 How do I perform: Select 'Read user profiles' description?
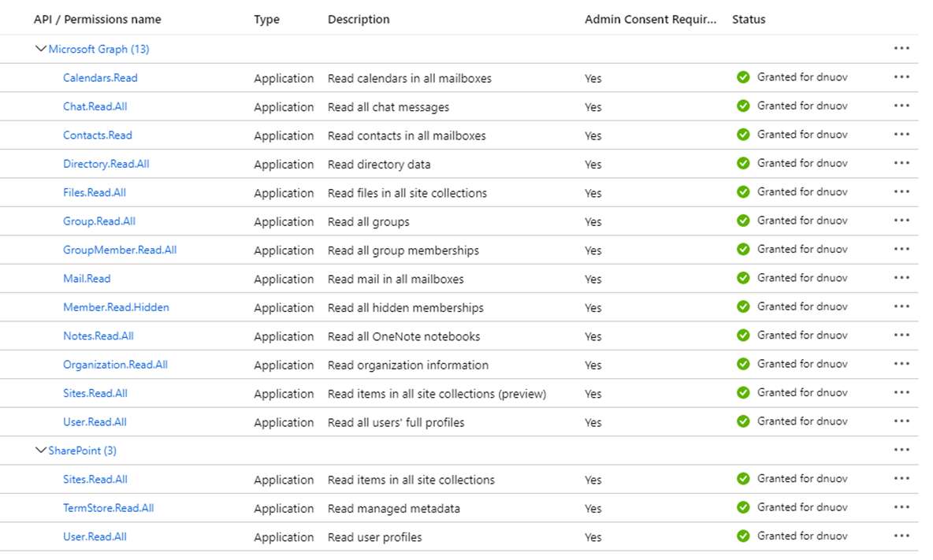[x=375, y=537]
